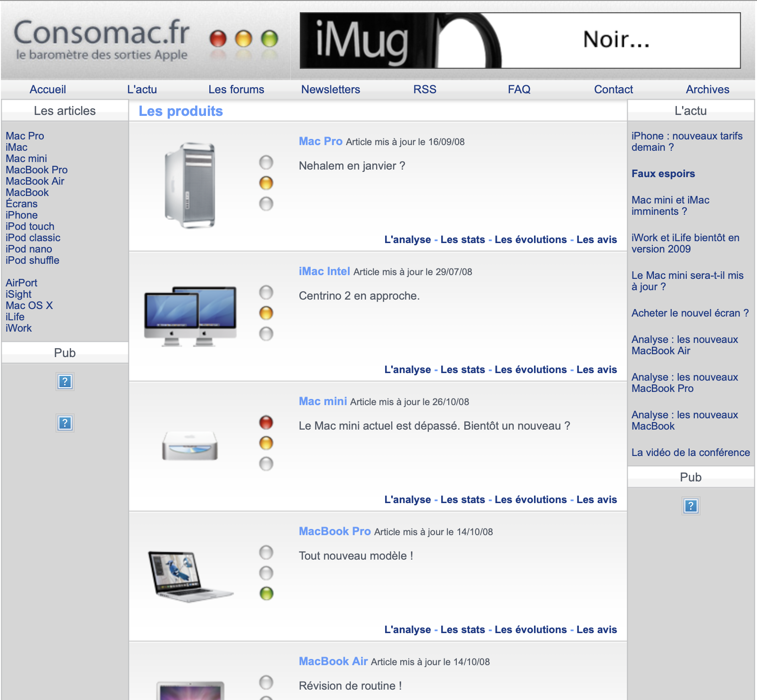Click the MacBook Pro laptop image
The height and width of the screenshot is (700, 757).
point(190,576)
